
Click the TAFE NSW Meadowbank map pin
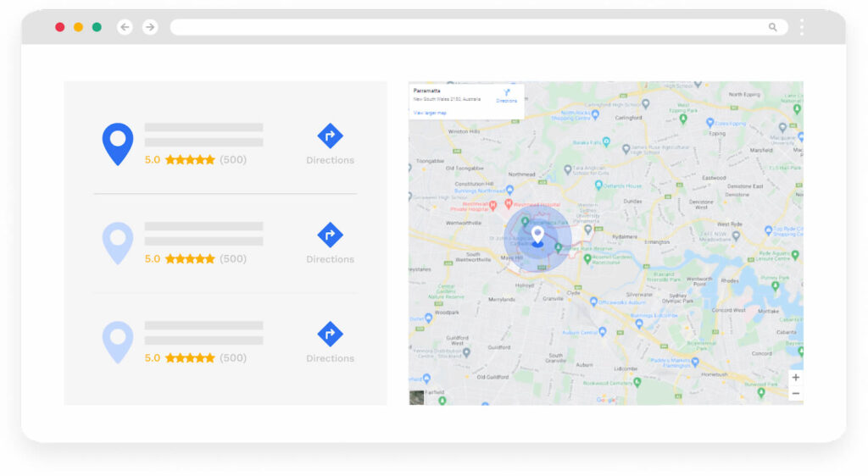[x=736, y=235]
